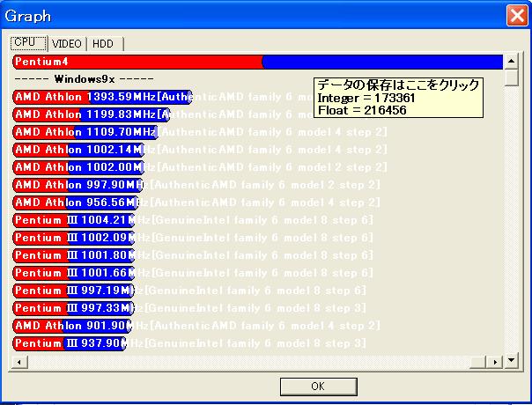Select the Pentium III 937.90MHz row
The image size is (532, 405).
(189, 344)
